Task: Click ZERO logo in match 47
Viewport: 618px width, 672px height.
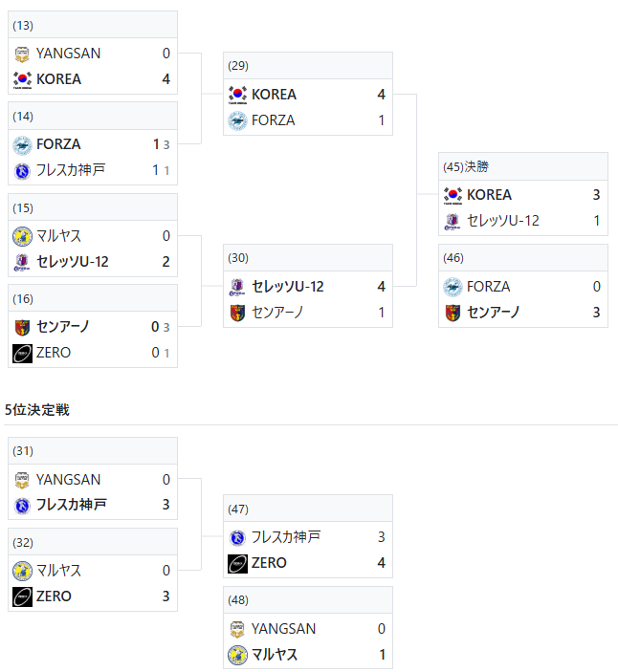Action: pos(237,564)
